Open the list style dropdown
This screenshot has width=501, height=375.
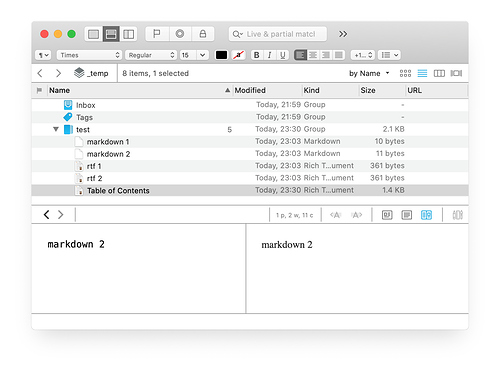pyautogui.click(x=389, y=55)
